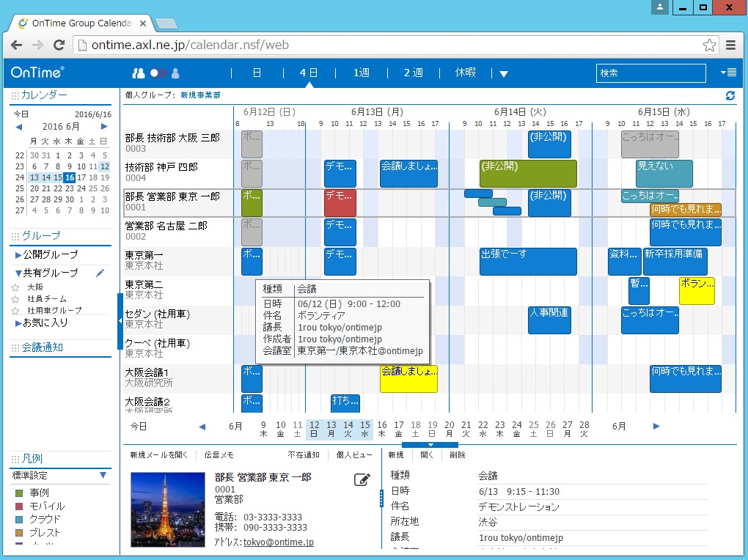Edit shared groups with pencil icon
The height and width of the screenshot is (560, 748).
click(x=100, y=273)
